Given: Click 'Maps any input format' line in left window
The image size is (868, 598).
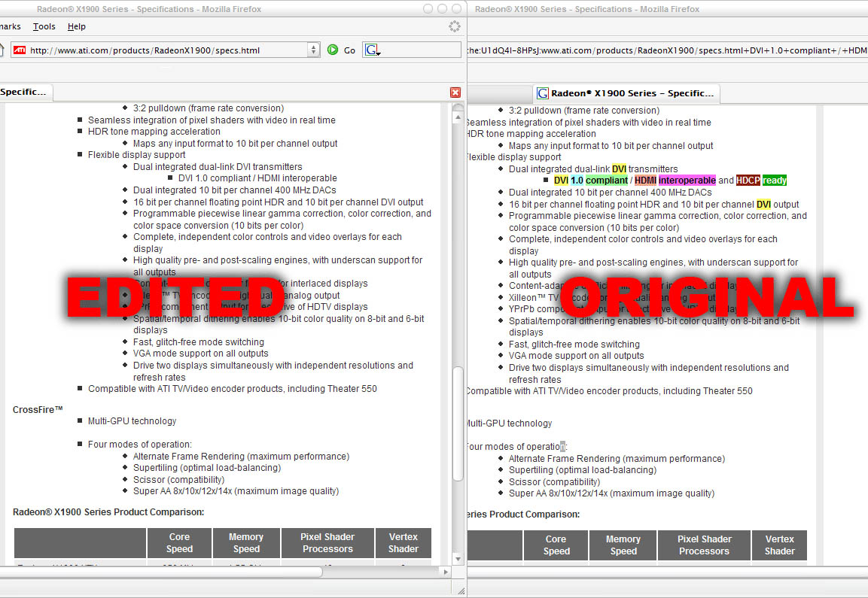Looking at the screenshot, I should 236,144.
